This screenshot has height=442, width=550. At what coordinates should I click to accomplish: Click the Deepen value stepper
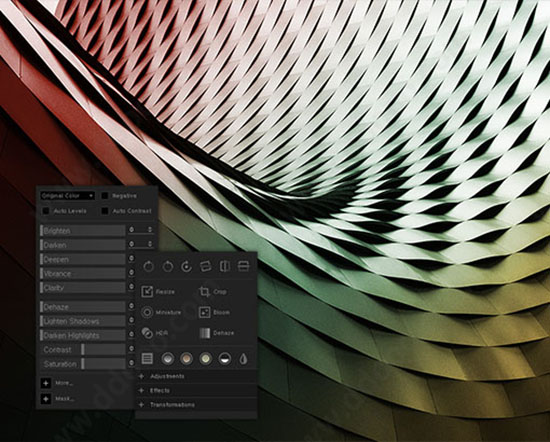pyautogui.click(x=132, y=258)
